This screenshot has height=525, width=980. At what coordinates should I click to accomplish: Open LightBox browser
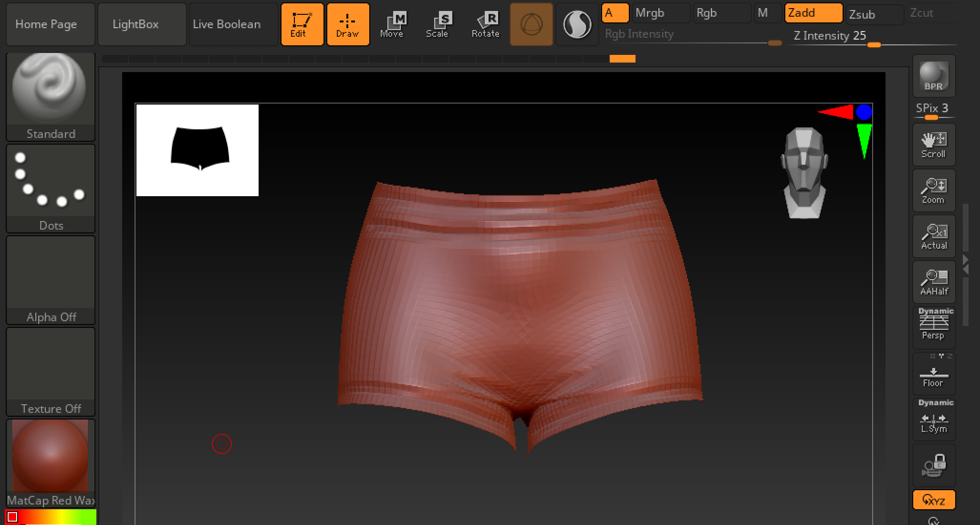click(142, 24)
